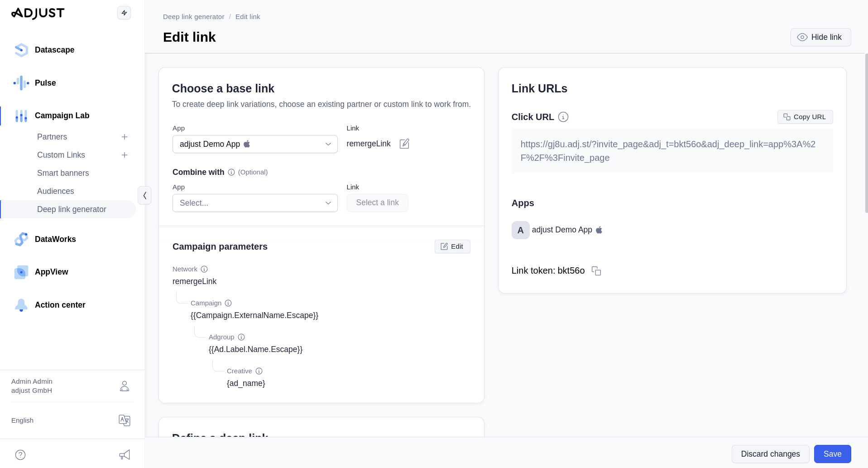Click Discard changes button
This screenshot has height=468, width=868.
[770, 454]
